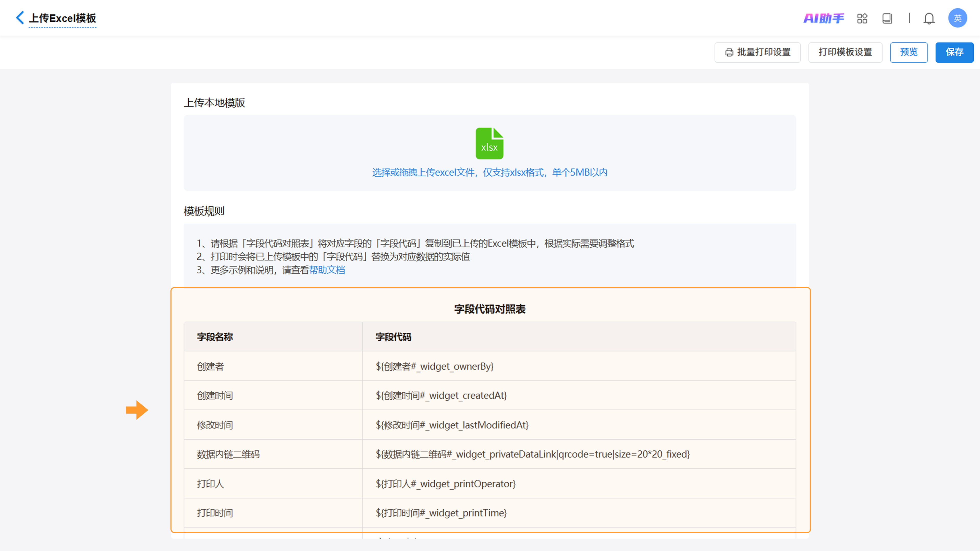980x551 pixels.
Task: Click the blue 保存 save button
Action: point(954,52)
